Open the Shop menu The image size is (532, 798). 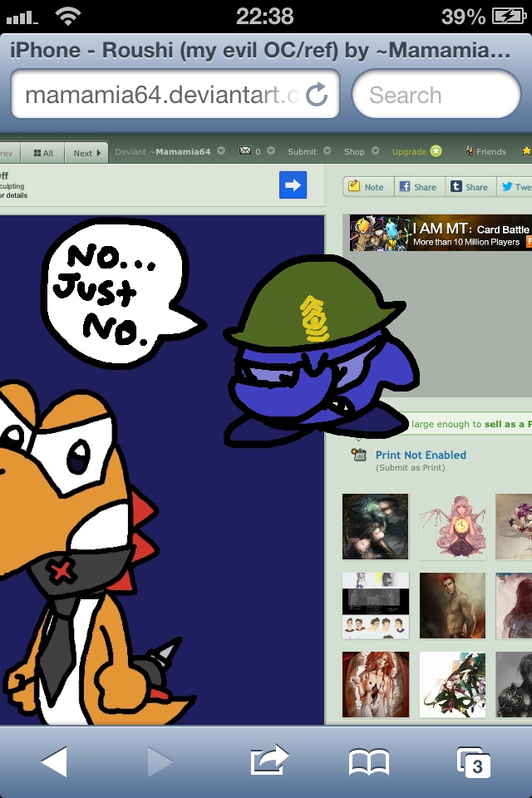coord(354,151)
